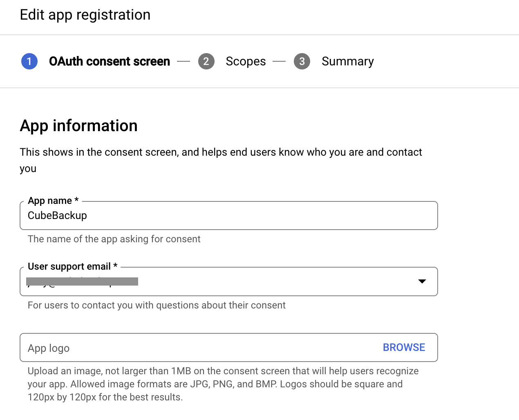The image size is (519, 420).
Task: Select the CubeBackup text in App name
Action: coord(57,215)
